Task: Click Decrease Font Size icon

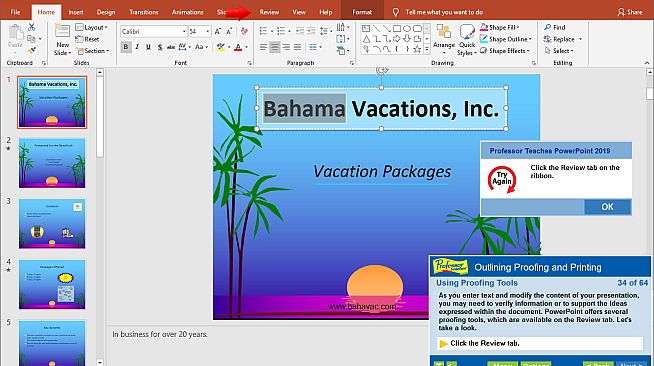Action: click(x=229, y=31)
